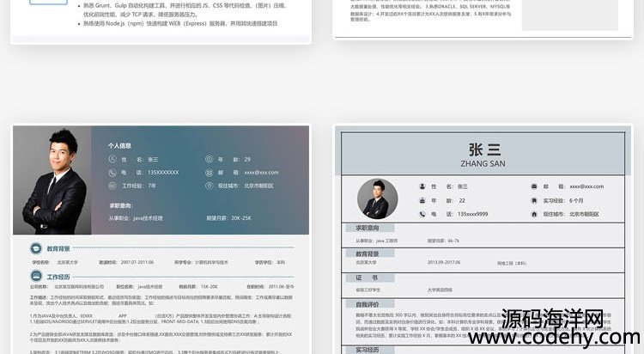
Task: Click the 大学英语四级 certificate text
Action: [x=440, y=290]
